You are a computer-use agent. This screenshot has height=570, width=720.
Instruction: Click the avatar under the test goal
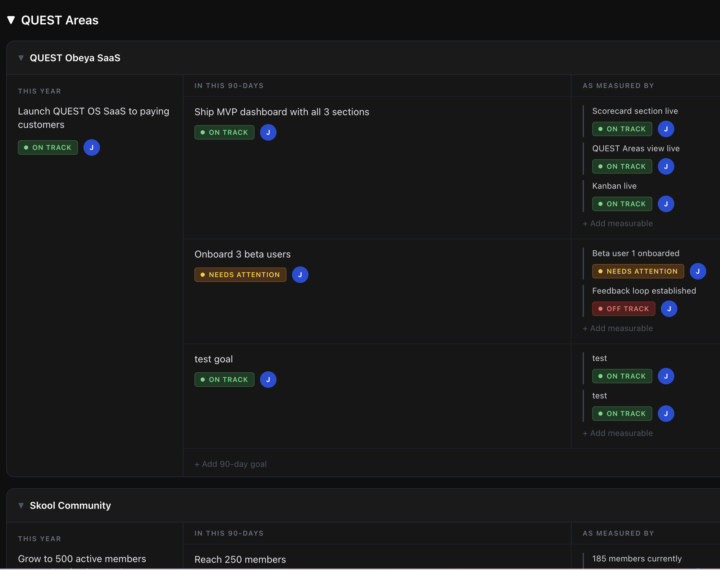[x=268, y=379]
